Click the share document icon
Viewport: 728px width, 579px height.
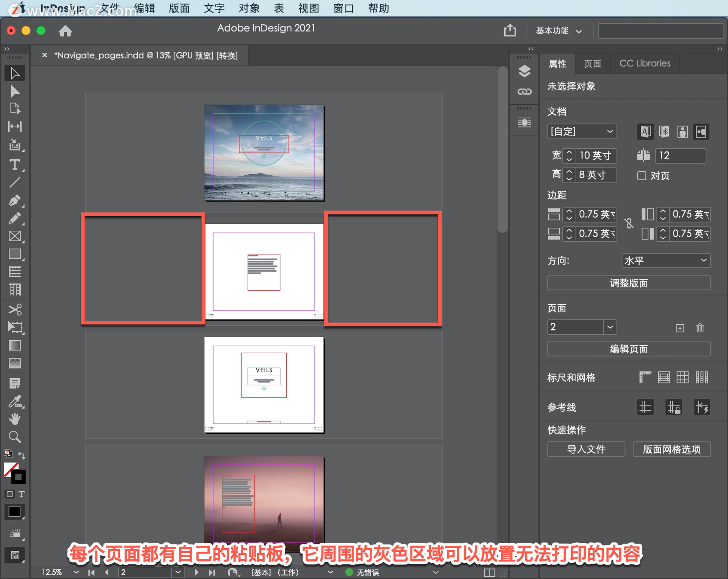pyautogui.click(x=510, y=30)
